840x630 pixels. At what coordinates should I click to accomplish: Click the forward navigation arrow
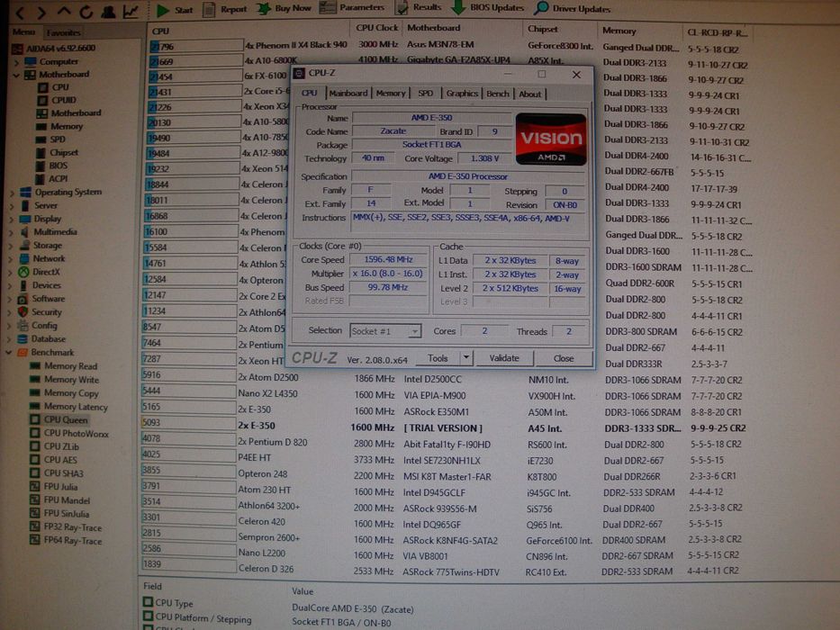point(42,12)
